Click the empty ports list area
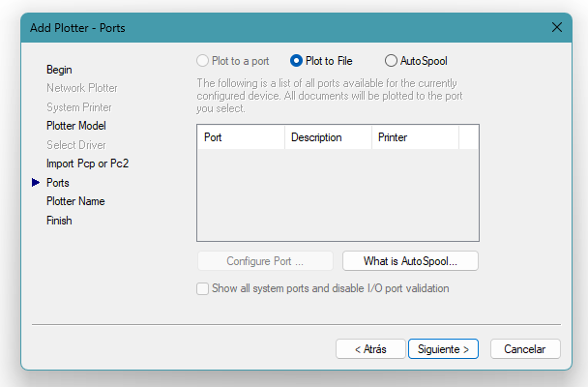The image size is (588, 387). [x=338, y=193]
